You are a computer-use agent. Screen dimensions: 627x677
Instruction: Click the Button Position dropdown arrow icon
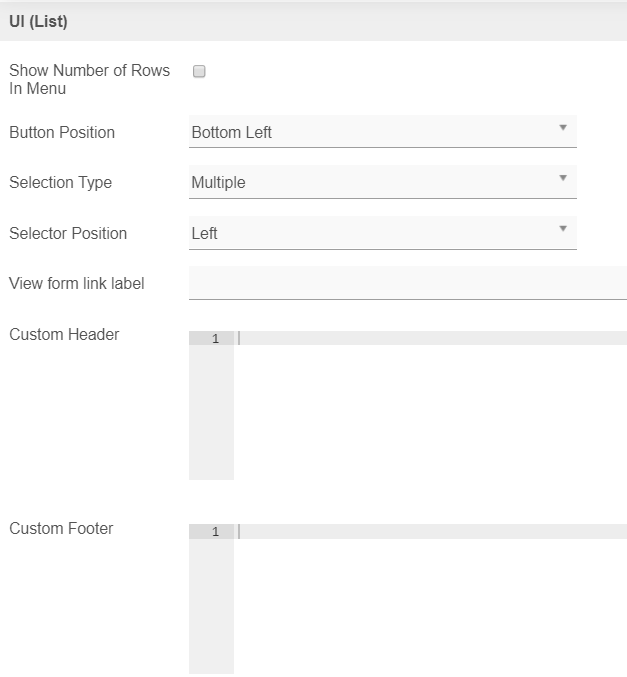click(563, 128)
